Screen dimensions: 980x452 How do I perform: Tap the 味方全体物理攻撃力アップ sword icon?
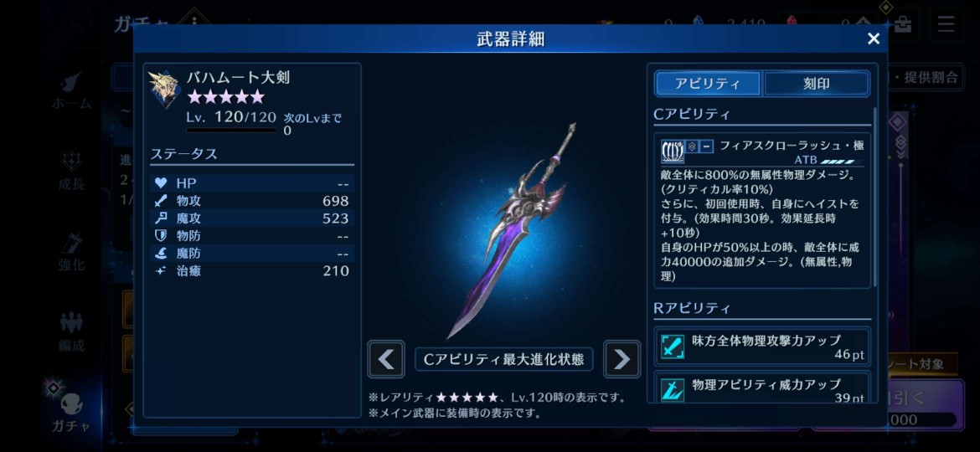pyautogui.click(x=673, y=347)
